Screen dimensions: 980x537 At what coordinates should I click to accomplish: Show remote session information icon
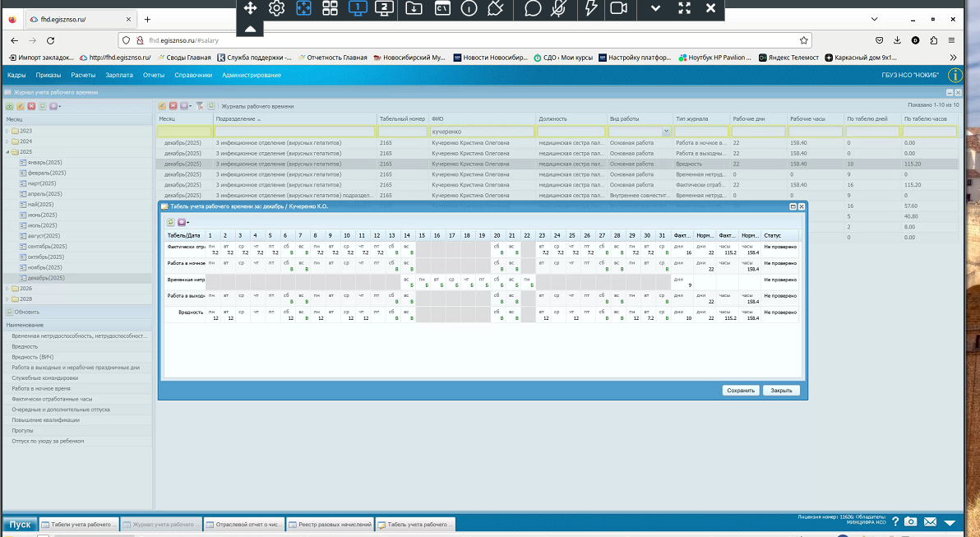click(x=469, y=8)
